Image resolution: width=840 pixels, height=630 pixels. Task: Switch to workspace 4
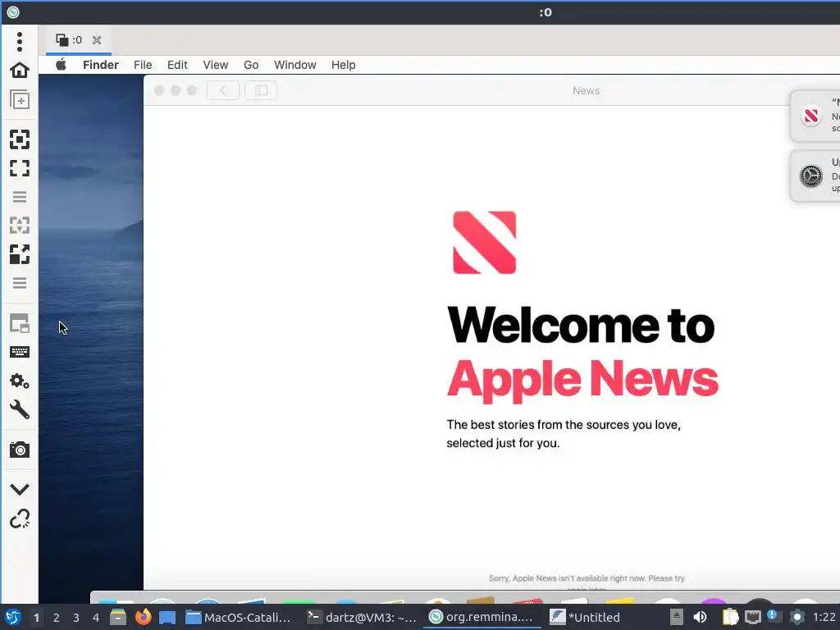click(x=96, y=618)
